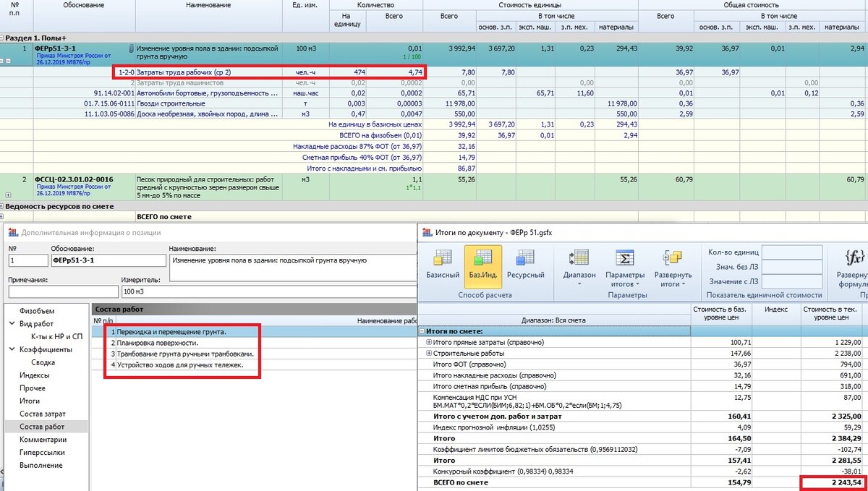This screenshot has width=868, height=491.
Task: Open the Итоги section in sidebar
Action: click(30, 401)
